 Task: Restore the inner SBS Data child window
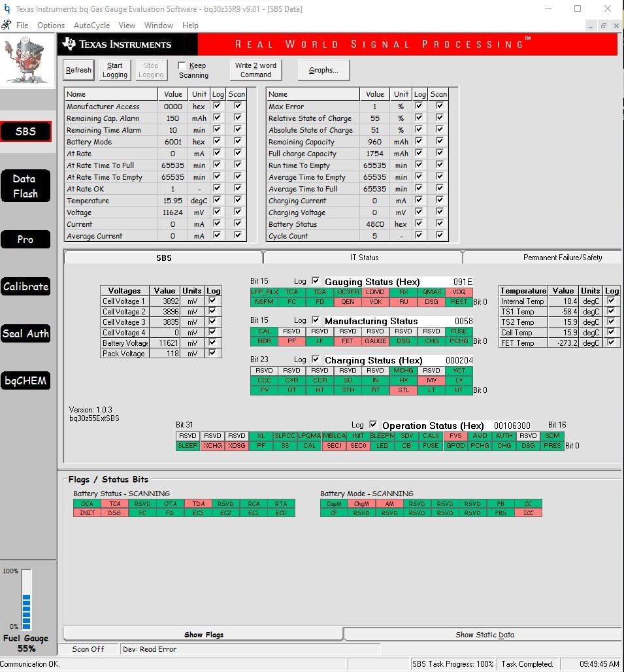click(x=604, y=25)
